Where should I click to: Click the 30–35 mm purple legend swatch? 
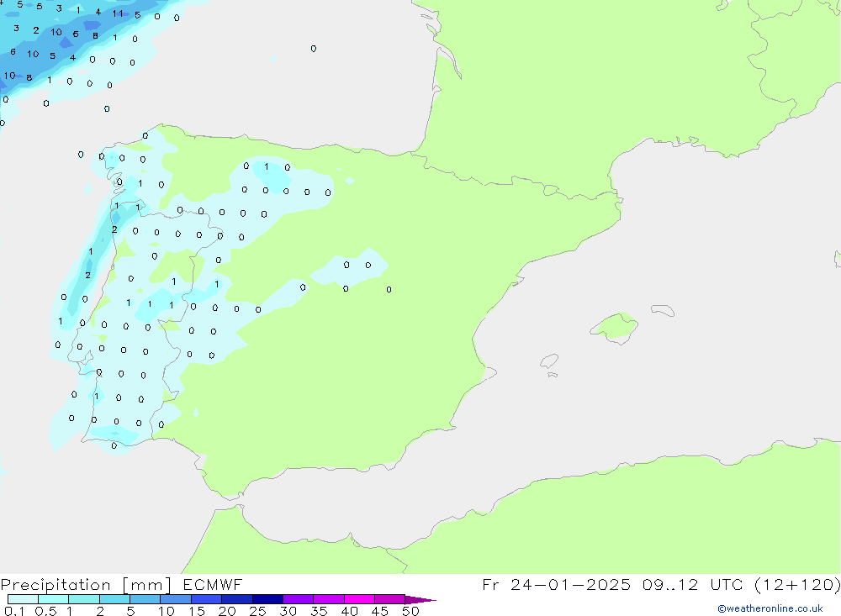(x=299, y=599)
